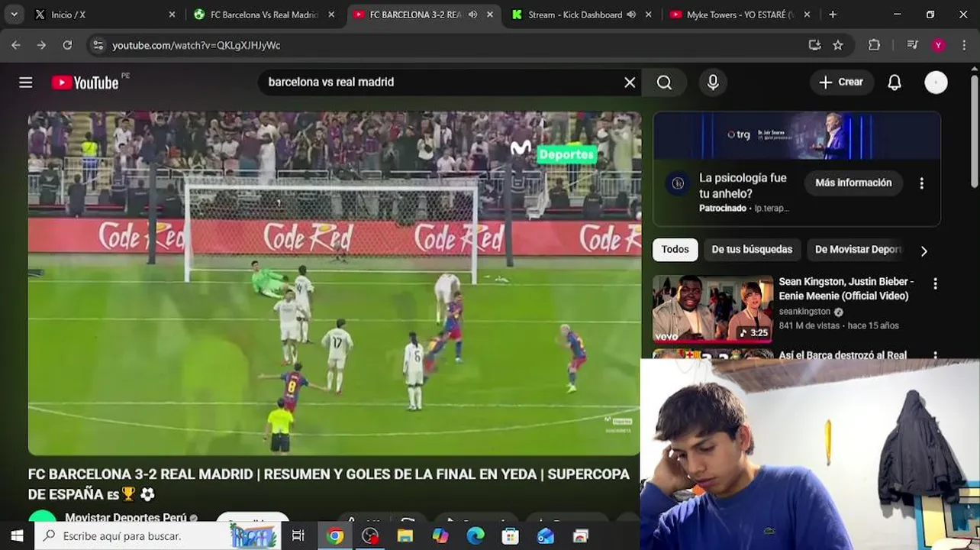
Task: Go to YouTube home via logo
Action: coord(85,82)
